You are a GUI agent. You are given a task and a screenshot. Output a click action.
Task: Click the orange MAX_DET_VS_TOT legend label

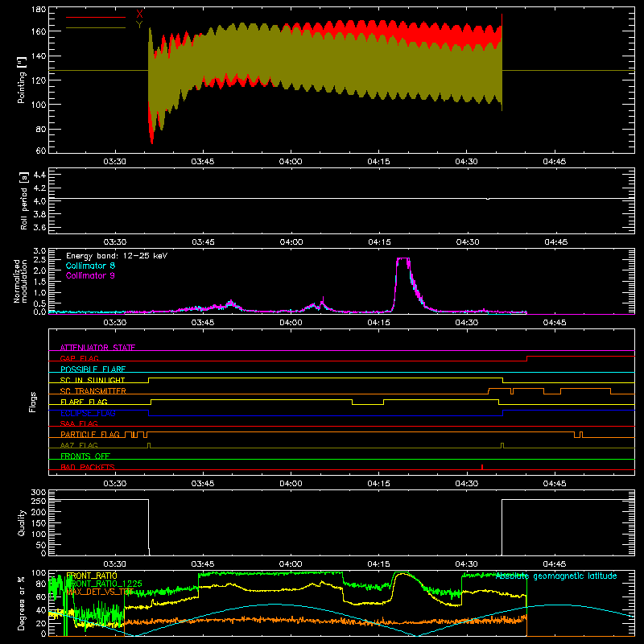point(100,592)
